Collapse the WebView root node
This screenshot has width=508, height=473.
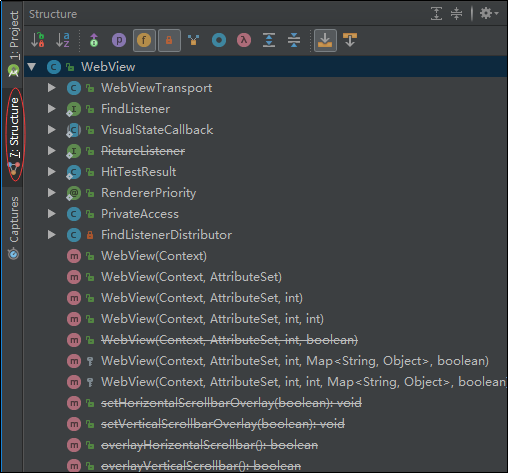point(32,67)
